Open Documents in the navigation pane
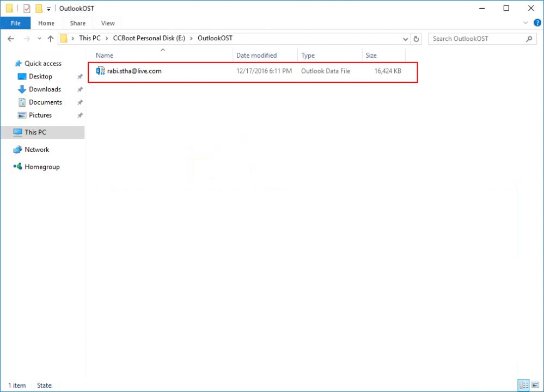Screen dimensions: 544x392 point(45,102)
